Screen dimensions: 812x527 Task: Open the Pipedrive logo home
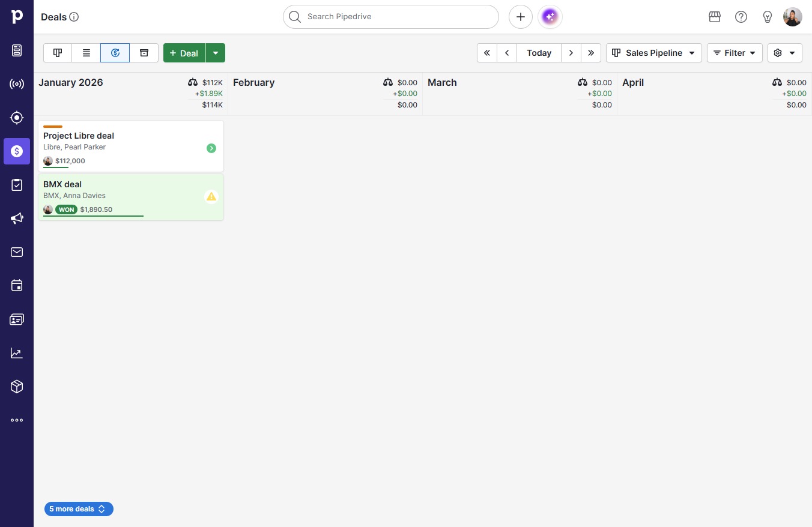point(17,17)
